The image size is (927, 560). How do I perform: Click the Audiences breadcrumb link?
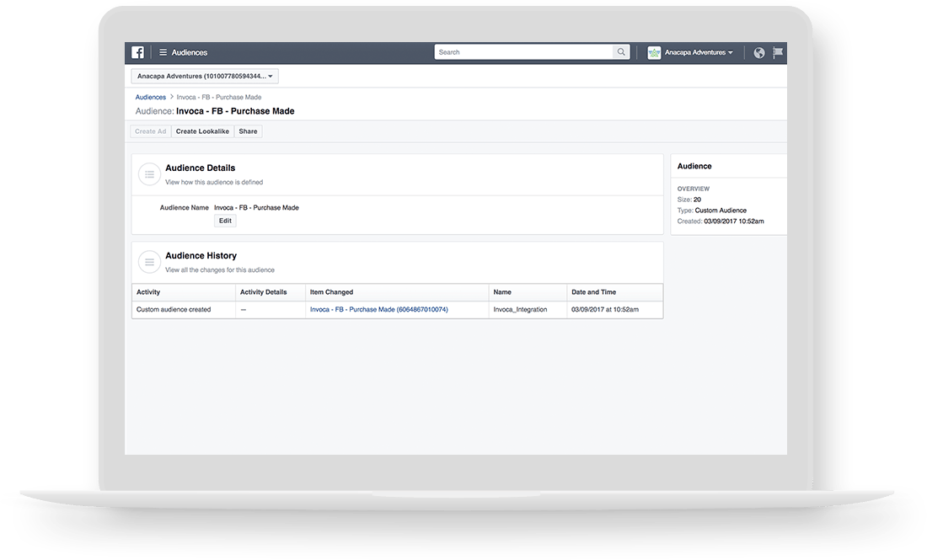click(151, 97)
